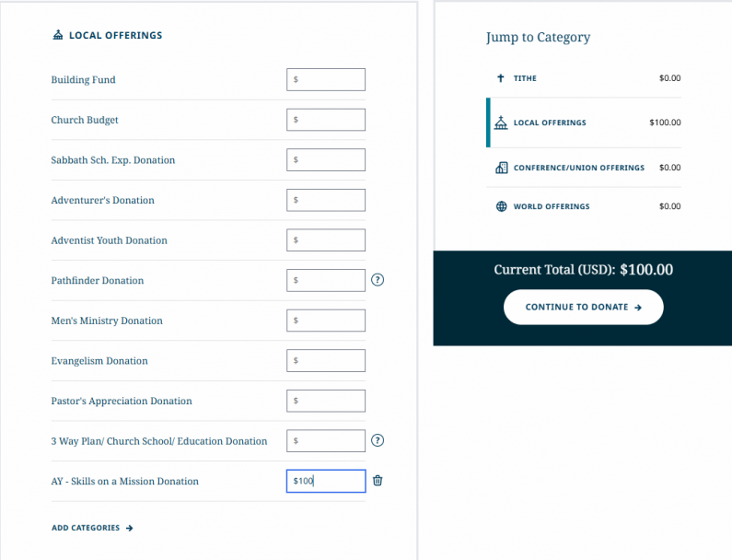The width and height of the screenshot is (732, 560).
Task: Click the Evangelism Donation amount field
Action: pyautogui.click(x=326, y=361)
